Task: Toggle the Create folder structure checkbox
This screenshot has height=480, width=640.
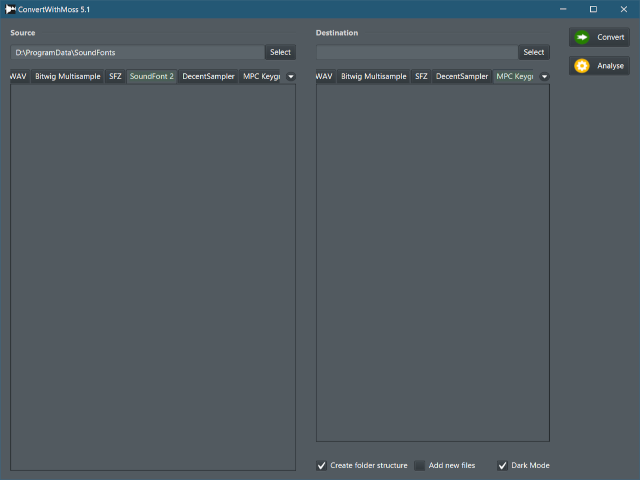Action: [322, 465]
